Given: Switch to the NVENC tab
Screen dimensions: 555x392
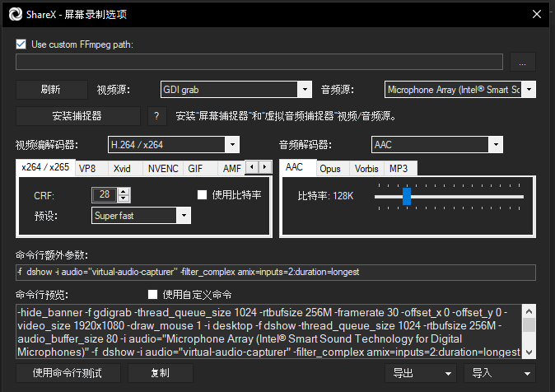Looking at the screenshot, I should [163, 169].
